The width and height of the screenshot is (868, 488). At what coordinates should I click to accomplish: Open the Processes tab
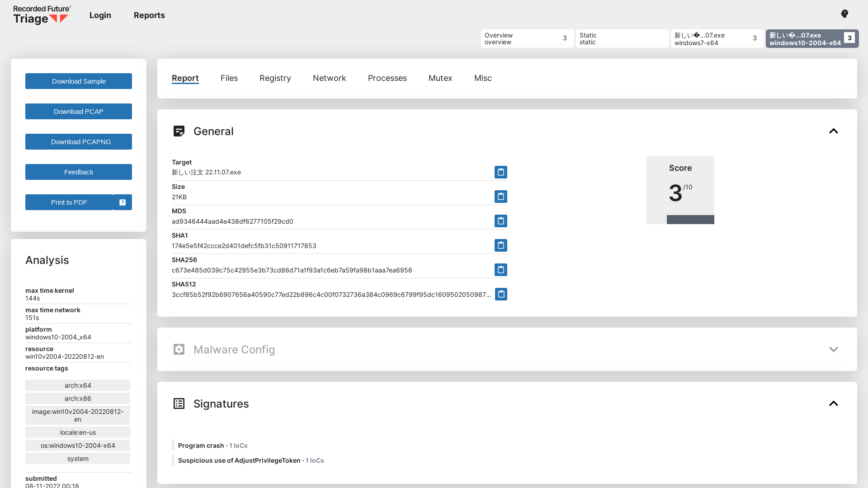click(x=387, y=78)
